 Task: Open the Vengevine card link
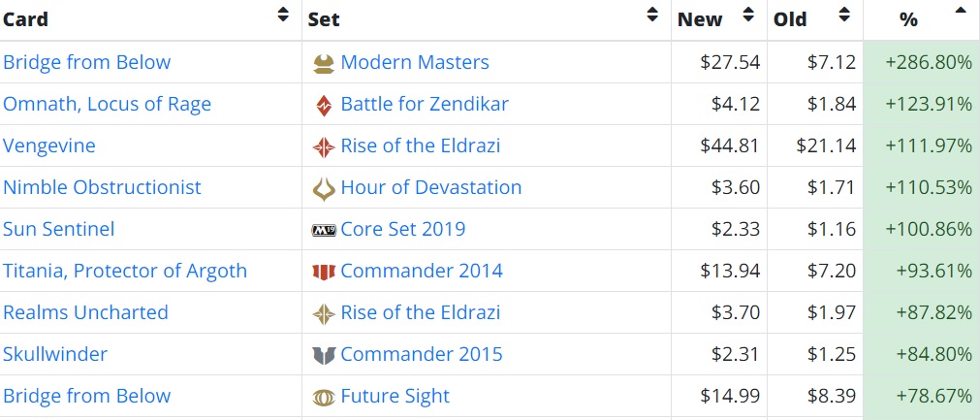point(49,145)
